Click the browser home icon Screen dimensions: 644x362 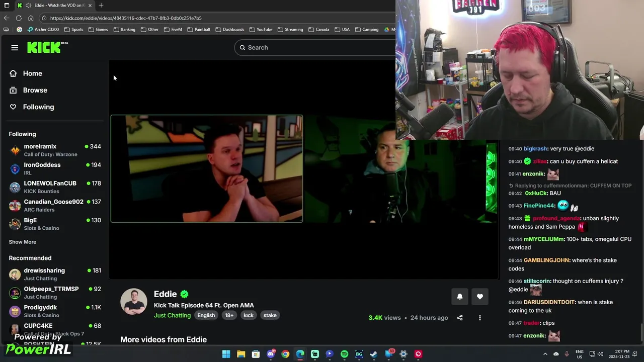[31, 18]
